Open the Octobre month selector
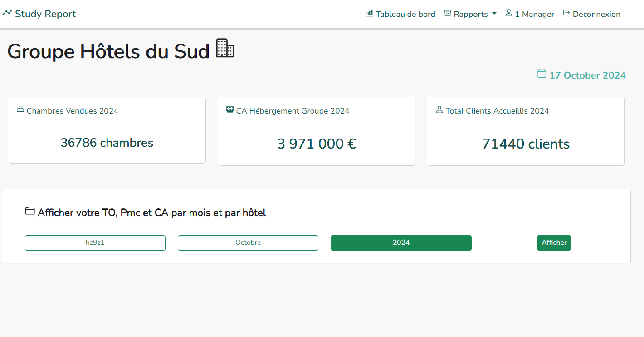This screenshot has width=644, height=337. pyautogui.click(x=248, y=243)
